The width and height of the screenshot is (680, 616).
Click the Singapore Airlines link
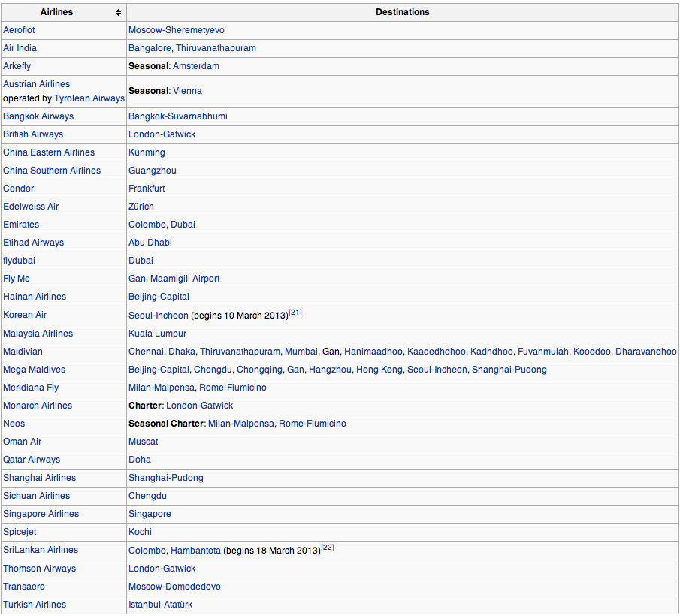pos(41,514)
